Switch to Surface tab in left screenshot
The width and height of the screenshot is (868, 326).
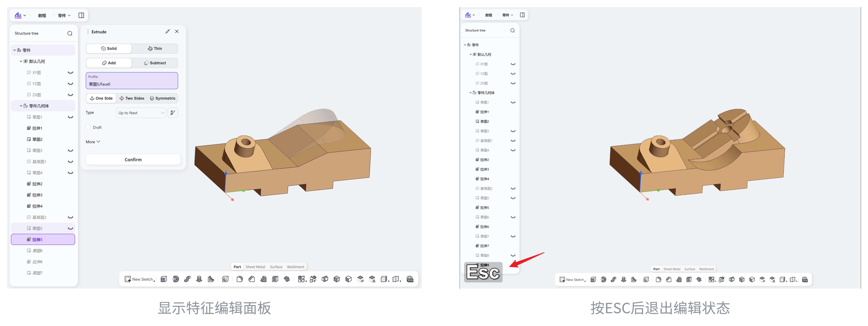[x=276, y=267]
